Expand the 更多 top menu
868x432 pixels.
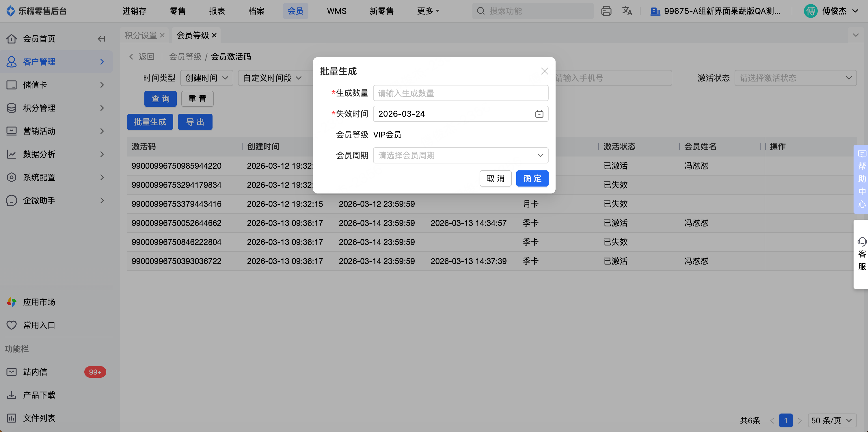428,11
